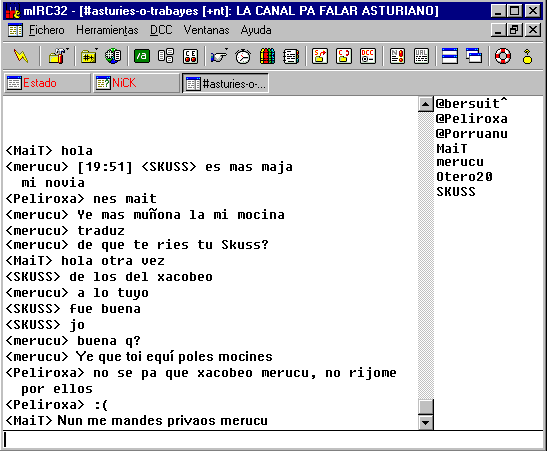The height and width of the screenshot is (451, 547).
Task: Click the message input field
Action: [x=273, y=439]
